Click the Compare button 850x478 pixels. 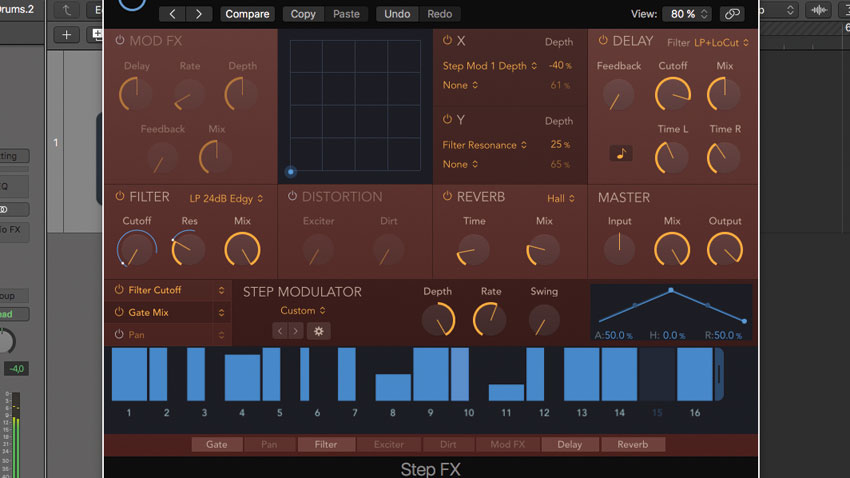pos(247,14)
